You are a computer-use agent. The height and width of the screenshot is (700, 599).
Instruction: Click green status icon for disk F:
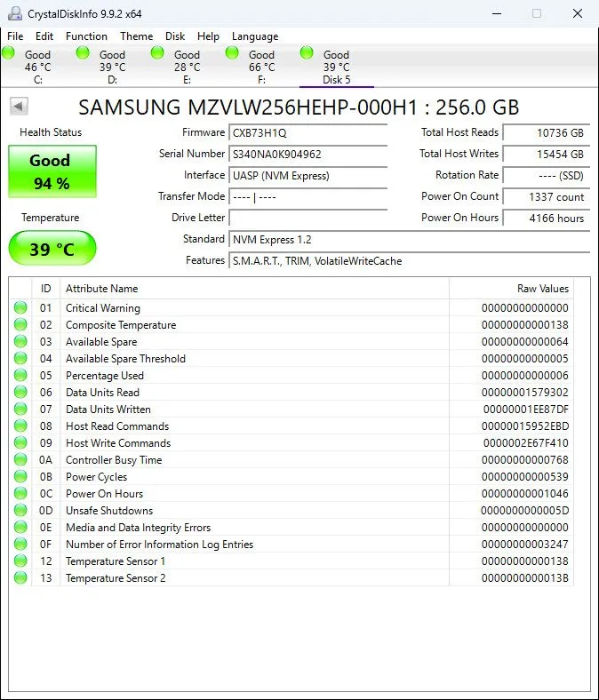[232, 53]
